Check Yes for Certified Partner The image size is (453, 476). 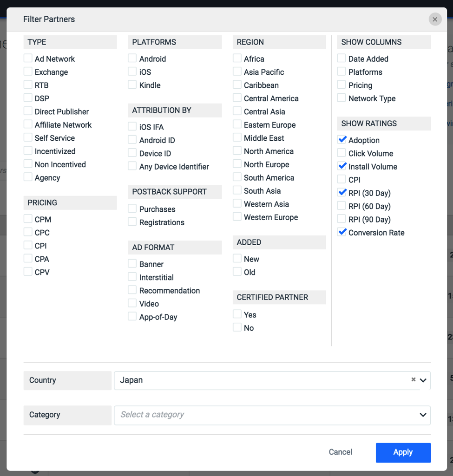point(237,314)
